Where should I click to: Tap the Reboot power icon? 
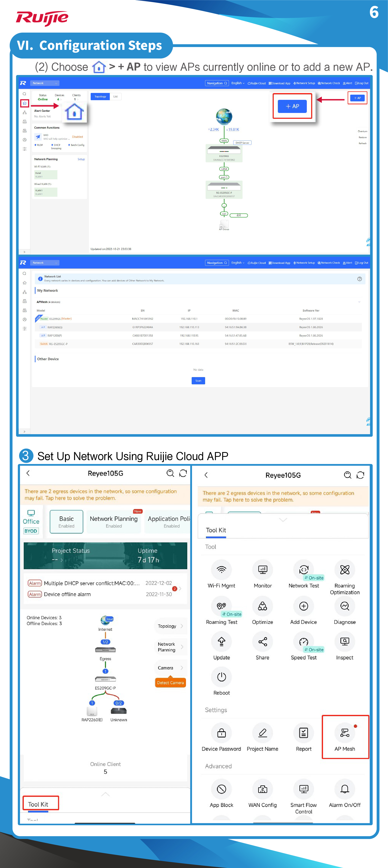221,677
